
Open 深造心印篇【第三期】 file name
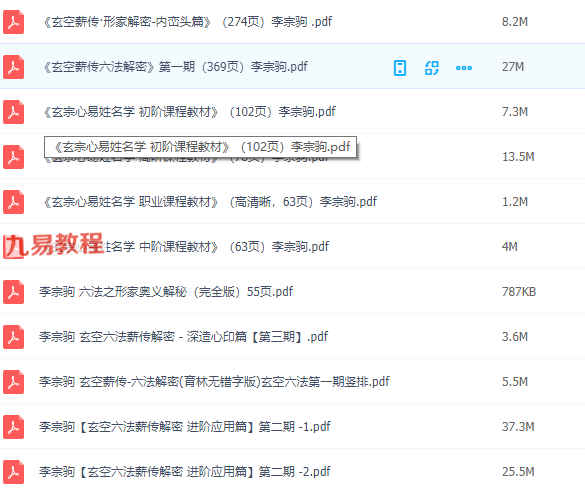coord(184,337)
